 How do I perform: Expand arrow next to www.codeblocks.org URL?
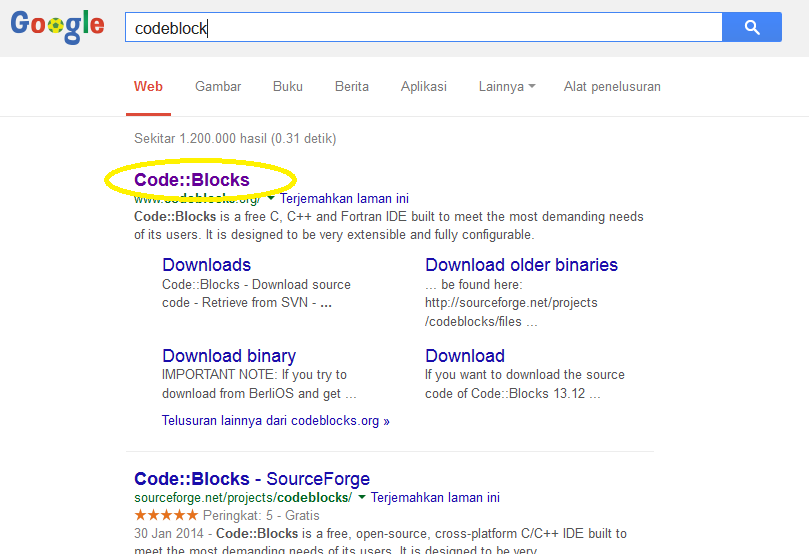pyautogui.click(x=271, y=198)
